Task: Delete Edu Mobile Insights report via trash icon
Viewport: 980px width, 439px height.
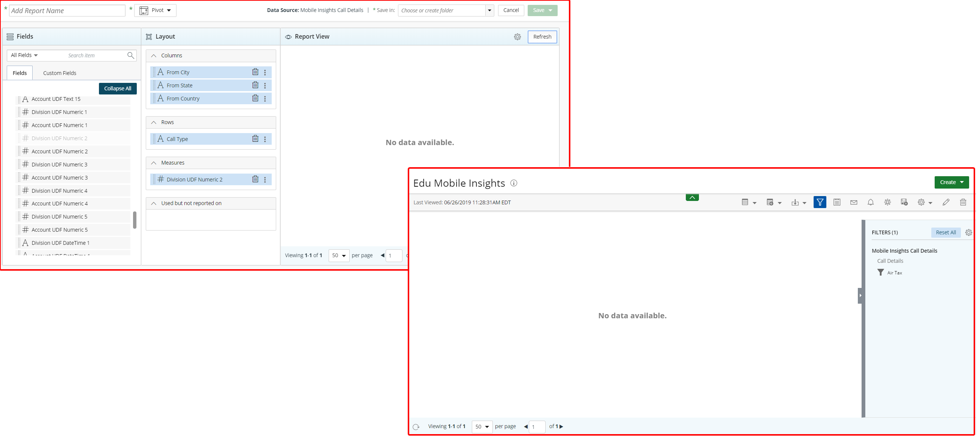Action: click(x=963, y=202)
